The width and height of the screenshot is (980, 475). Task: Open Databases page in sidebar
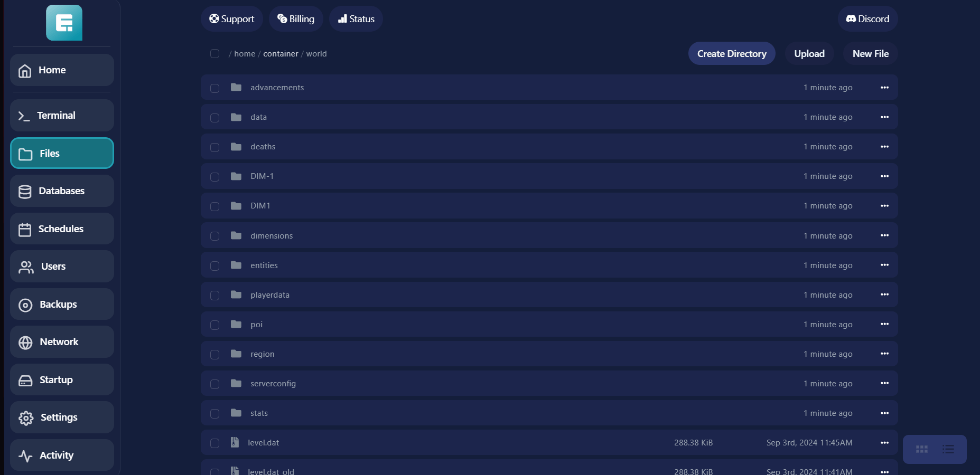point(62,191)
